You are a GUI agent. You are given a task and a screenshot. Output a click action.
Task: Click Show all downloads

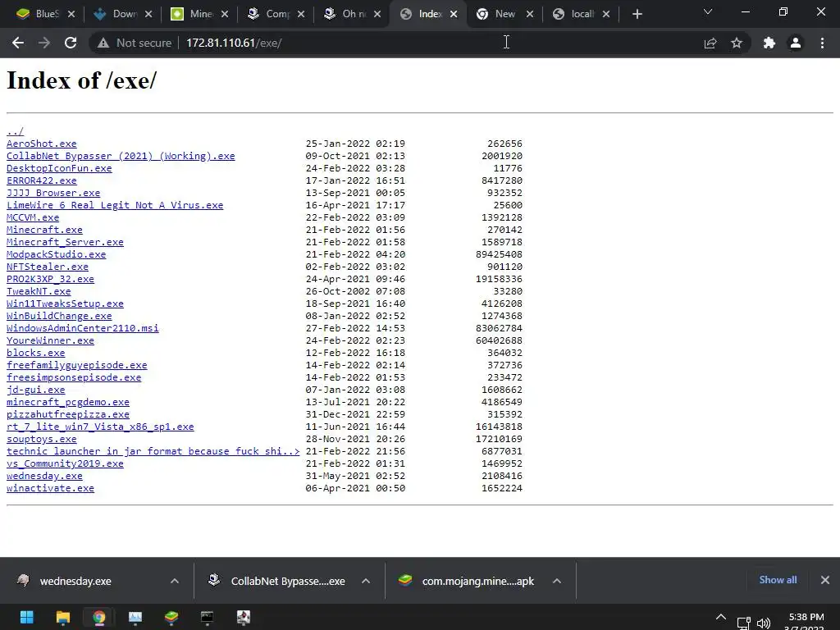[778, 580]
